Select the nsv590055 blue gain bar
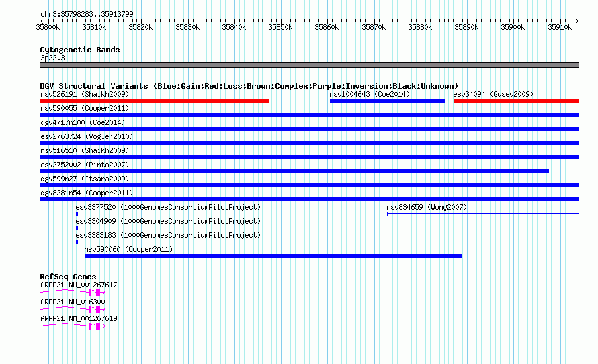This screenshot has height=364, width=598. (x=309, y=115)
